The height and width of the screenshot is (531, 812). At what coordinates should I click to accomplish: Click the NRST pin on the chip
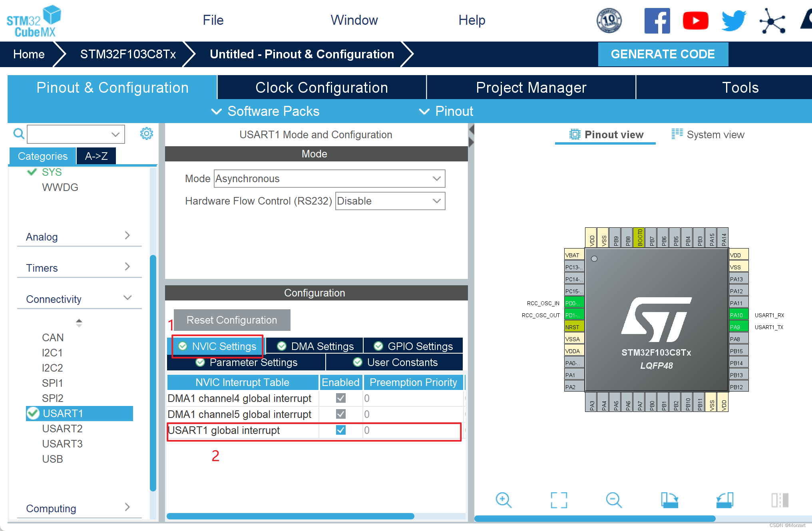[x=574, y=327]
